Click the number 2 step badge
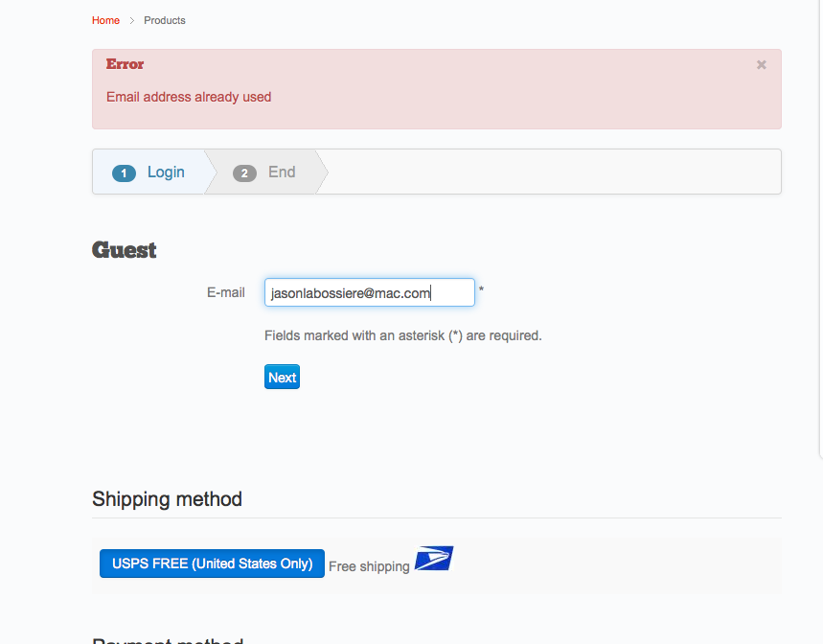The image size is (823, 644). coord(244,173)
